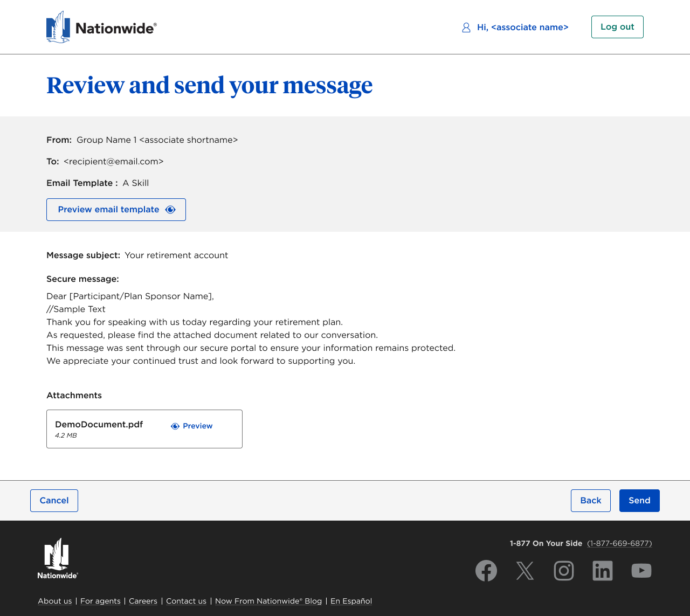The width and height of the screenshot is (690, 616).
Task: Click the 'From:' label
Action: coord(59,140)
